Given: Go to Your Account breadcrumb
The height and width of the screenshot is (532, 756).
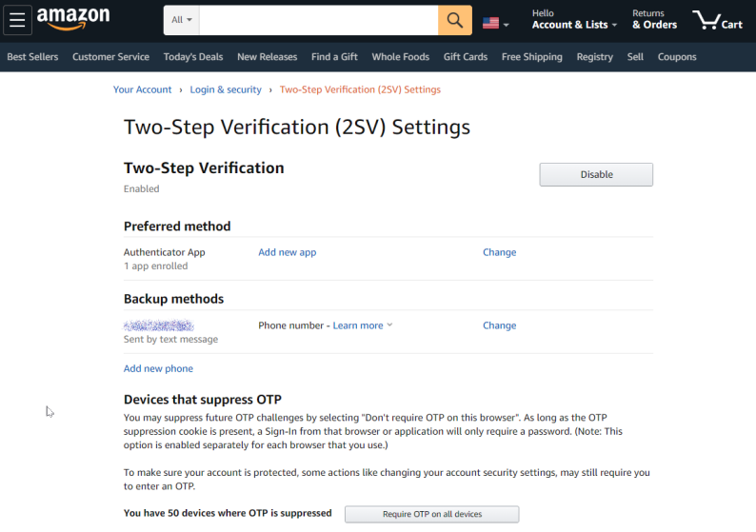Looking at the screenshot, I should click(x=142, y=89).
